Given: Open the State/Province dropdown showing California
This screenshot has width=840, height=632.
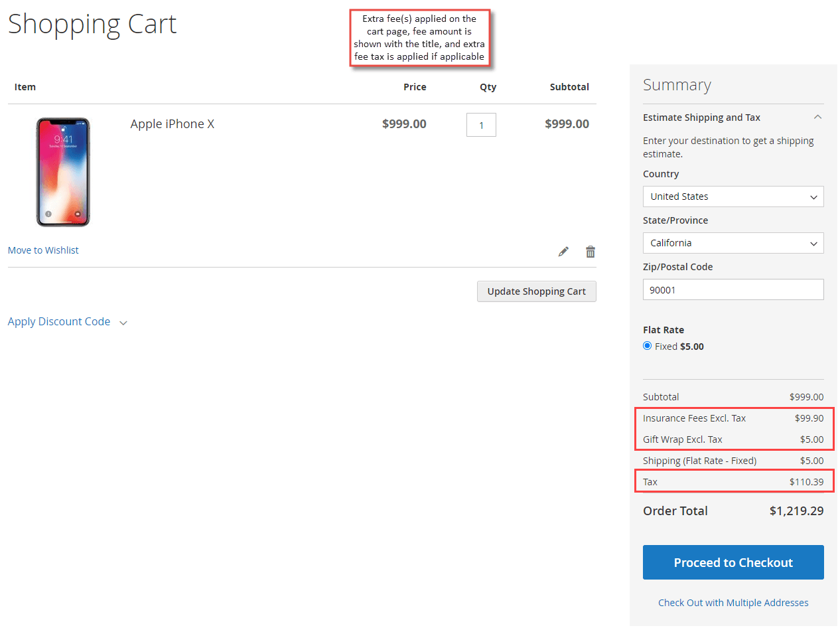Looking at the screenshot, I should coord(733,243).
